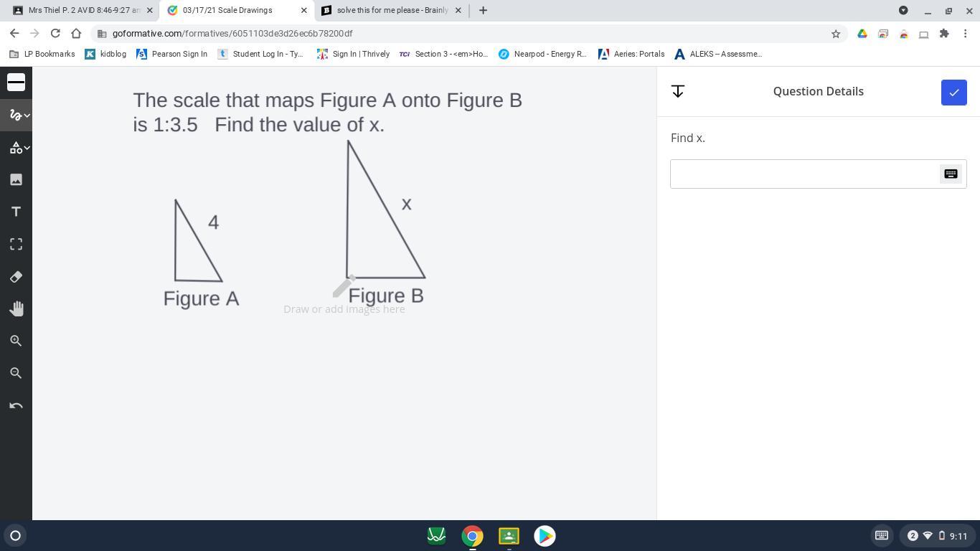Viewport: 980px width, 551px height.
Task: Select the line thickness tool in sidebar
Action: pyautogui.click(x=16, y=83)
